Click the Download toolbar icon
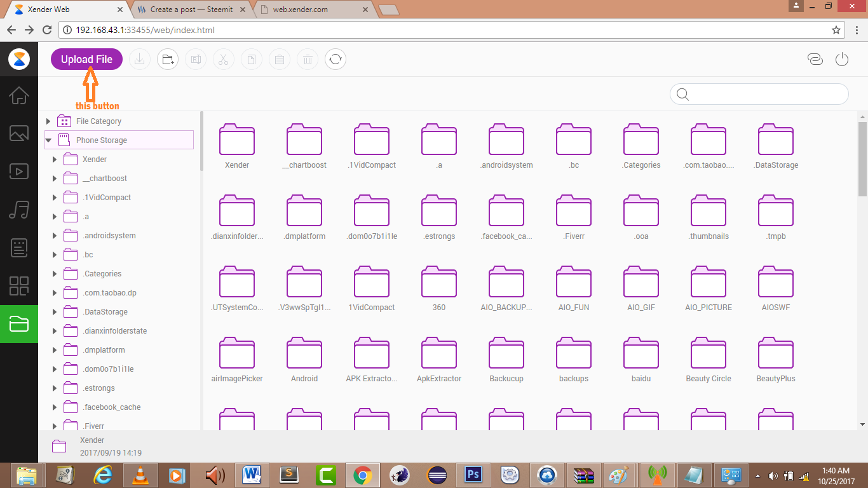This screenshot has width=868, height=488. pyautogui.click(x=140, y=60)
